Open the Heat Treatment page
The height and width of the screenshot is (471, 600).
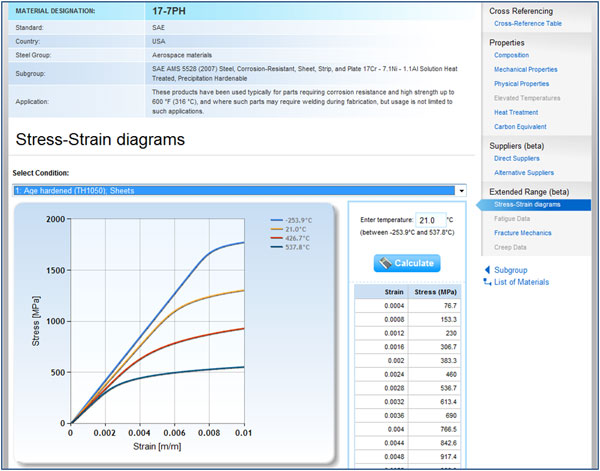[515, 112]
